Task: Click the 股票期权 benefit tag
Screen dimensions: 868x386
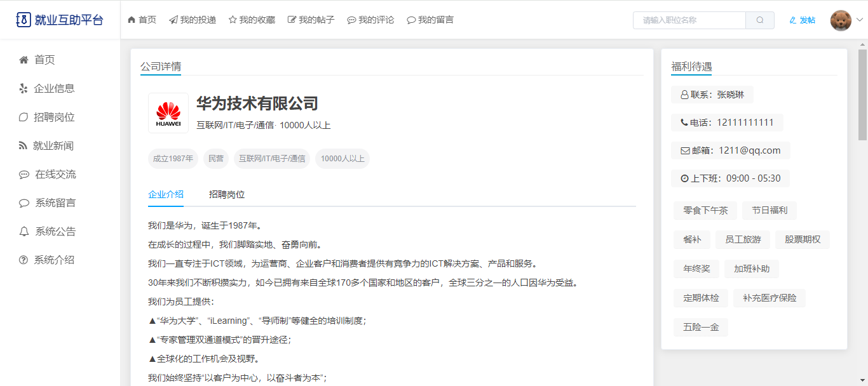Action: point(803,239)
